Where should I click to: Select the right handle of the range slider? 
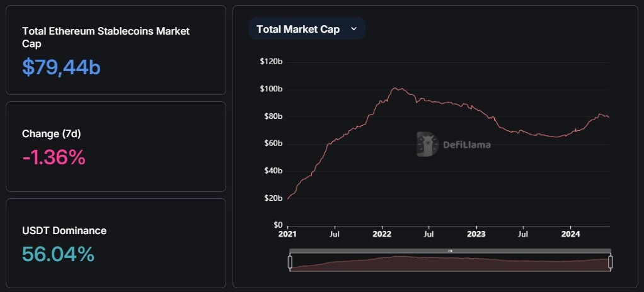click(x=611, y=262)
